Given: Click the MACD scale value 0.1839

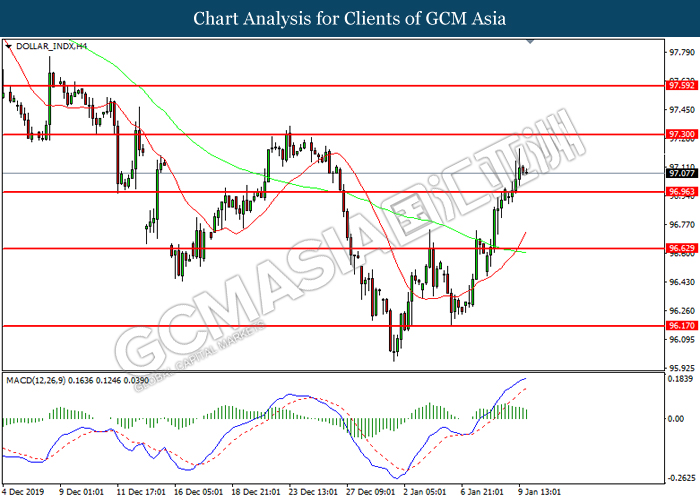Looking at the screenshot, I should click(680, 379).
